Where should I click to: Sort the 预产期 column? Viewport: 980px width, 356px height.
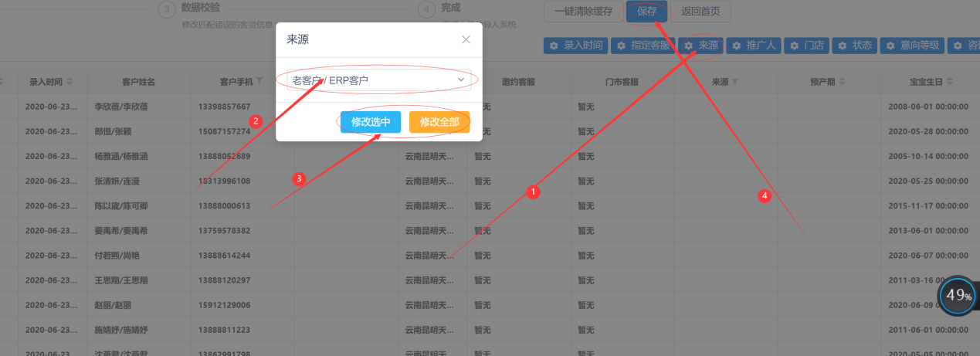(842, 82)
